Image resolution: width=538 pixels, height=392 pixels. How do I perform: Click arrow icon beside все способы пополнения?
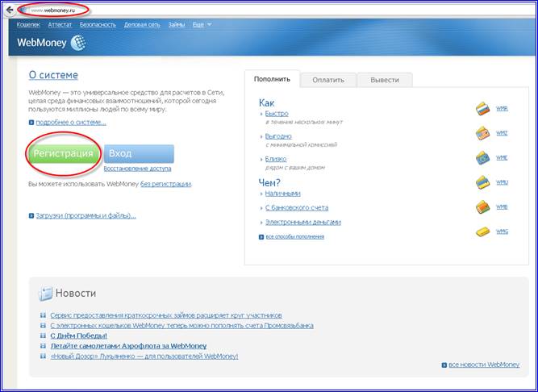point(261,236)
